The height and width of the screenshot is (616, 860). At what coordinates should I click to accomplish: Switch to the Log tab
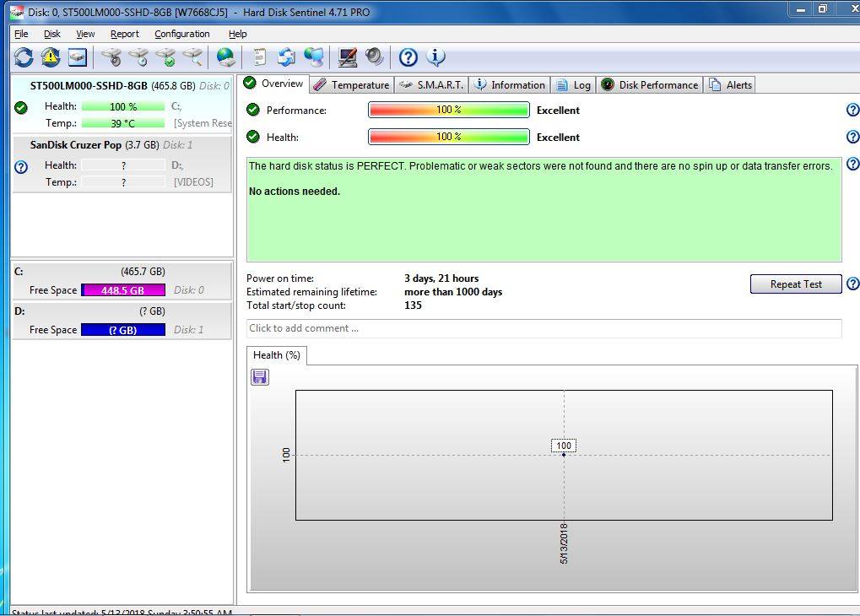click(x=573, y=85)
